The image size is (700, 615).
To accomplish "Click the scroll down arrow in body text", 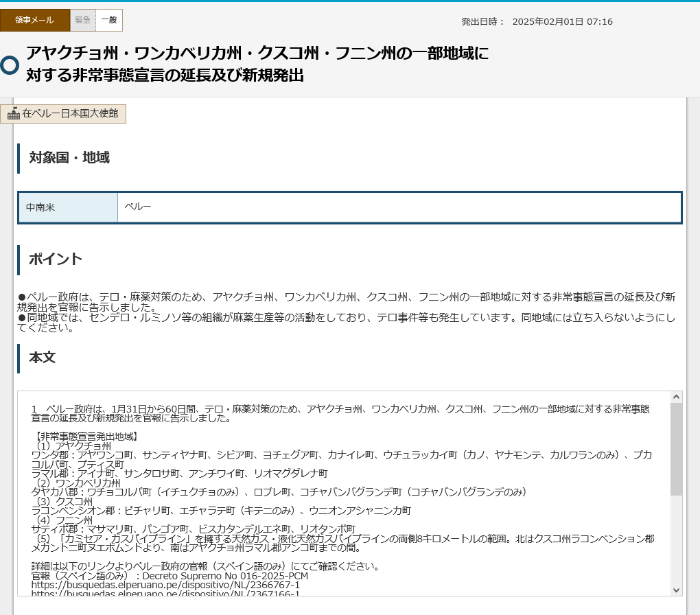I will coord(677,590).
